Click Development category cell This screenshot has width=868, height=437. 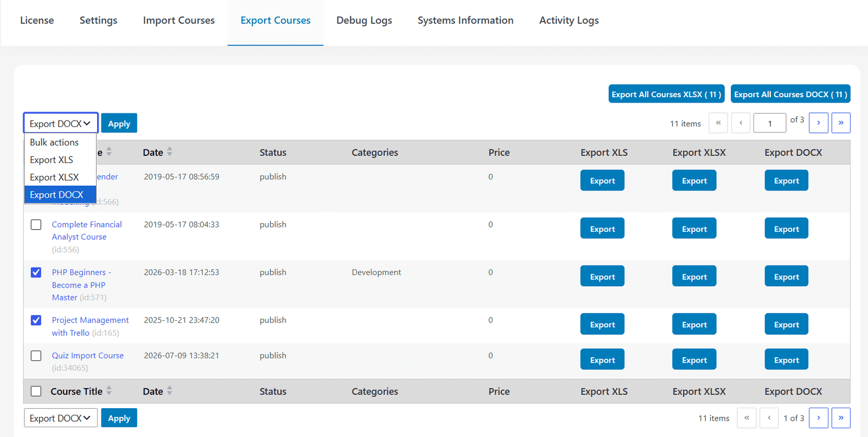coord(376,272)
